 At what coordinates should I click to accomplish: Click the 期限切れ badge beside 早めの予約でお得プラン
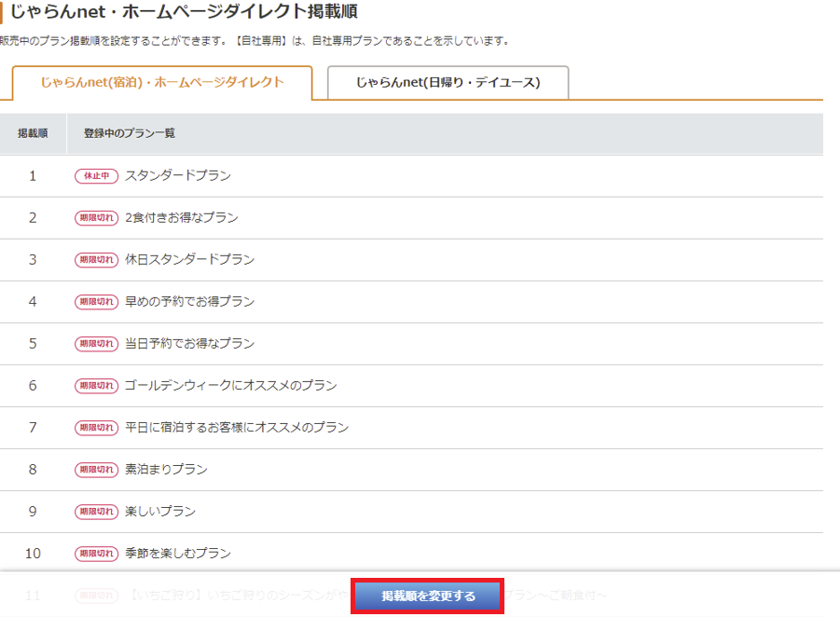[97, 302]
